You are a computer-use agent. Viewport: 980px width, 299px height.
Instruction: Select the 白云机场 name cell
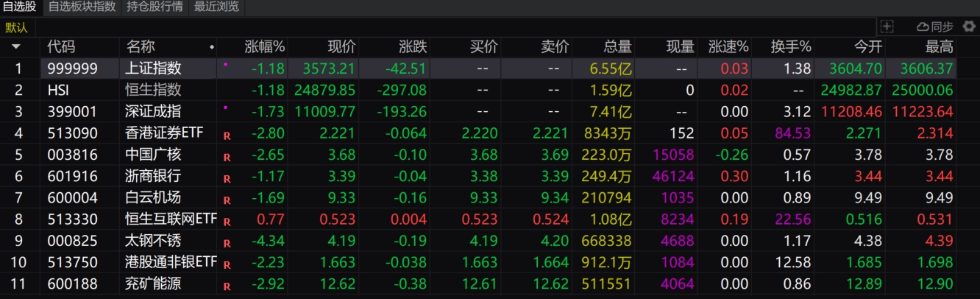154,197
